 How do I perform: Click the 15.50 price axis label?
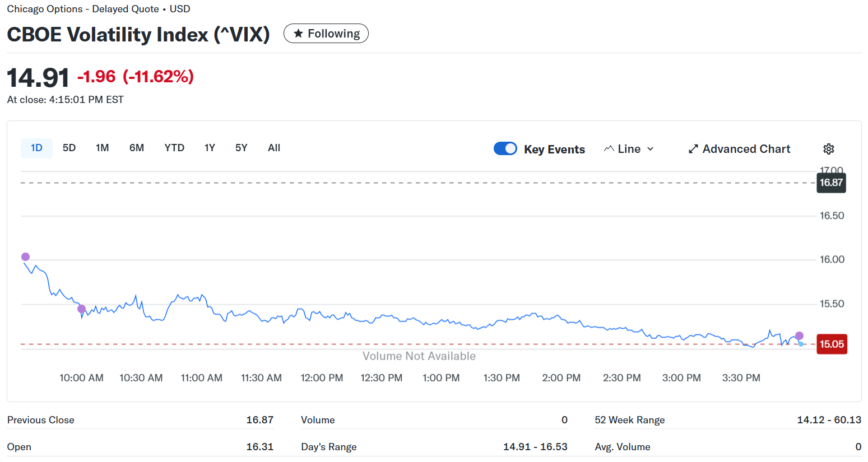832,304
